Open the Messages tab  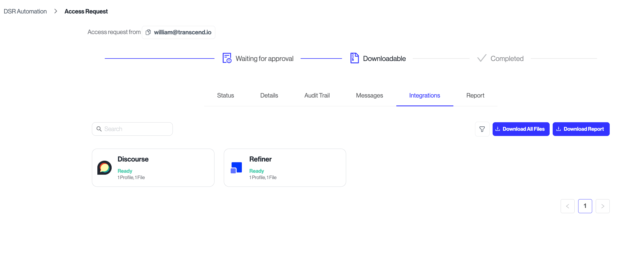pos(369,95)
